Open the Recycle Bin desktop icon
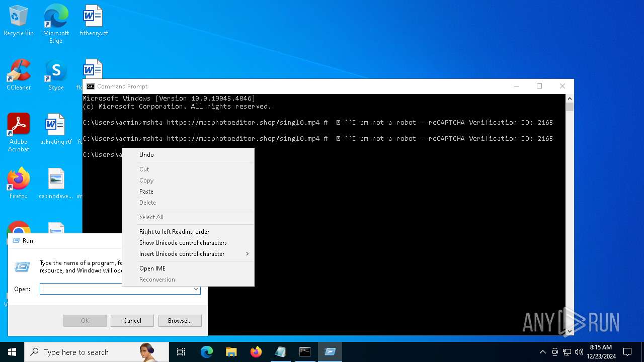Image resolution: width=644 pixels, height=362 pixels. click(19, 21)
